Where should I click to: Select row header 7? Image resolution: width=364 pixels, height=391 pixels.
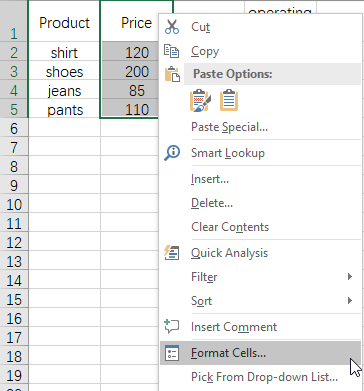[14, 147]
